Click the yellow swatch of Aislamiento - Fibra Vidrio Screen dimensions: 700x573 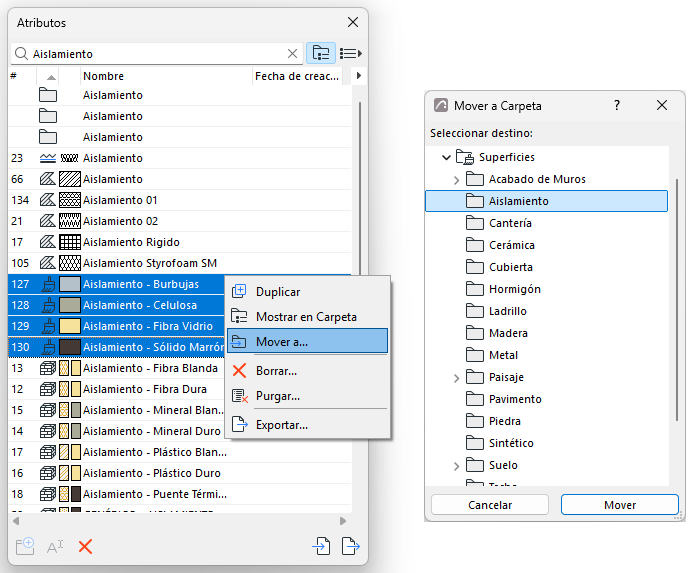coord(70,326)
